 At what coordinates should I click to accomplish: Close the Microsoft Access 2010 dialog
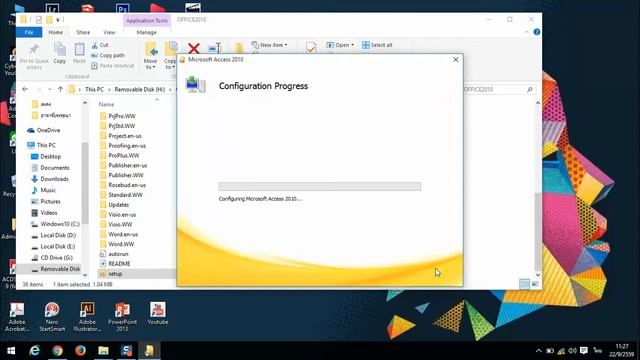click(x=456, y=60)
